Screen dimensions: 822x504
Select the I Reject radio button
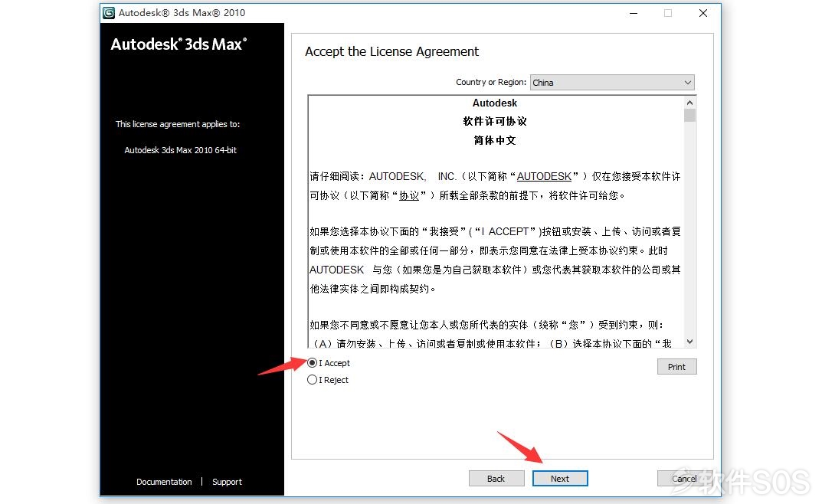tap(312, 380)
